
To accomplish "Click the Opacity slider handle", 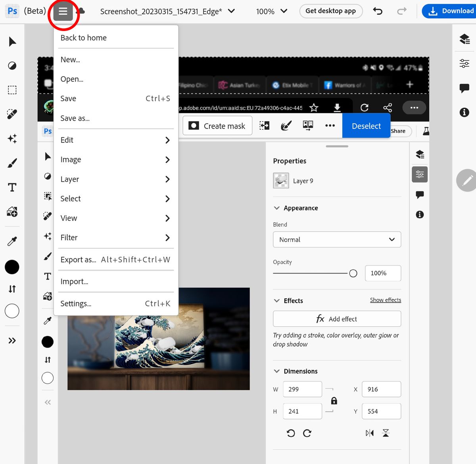I will pos(353,273).
